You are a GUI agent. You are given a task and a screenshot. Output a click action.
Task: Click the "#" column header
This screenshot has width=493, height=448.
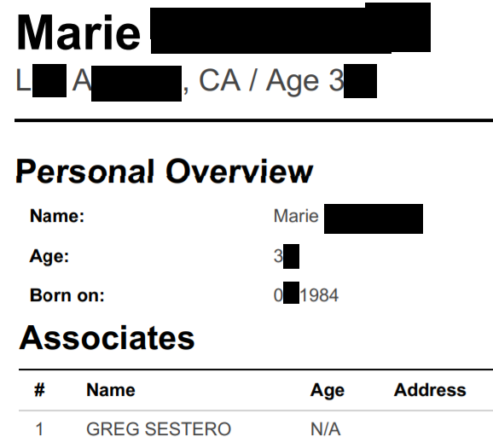[39, 390]
